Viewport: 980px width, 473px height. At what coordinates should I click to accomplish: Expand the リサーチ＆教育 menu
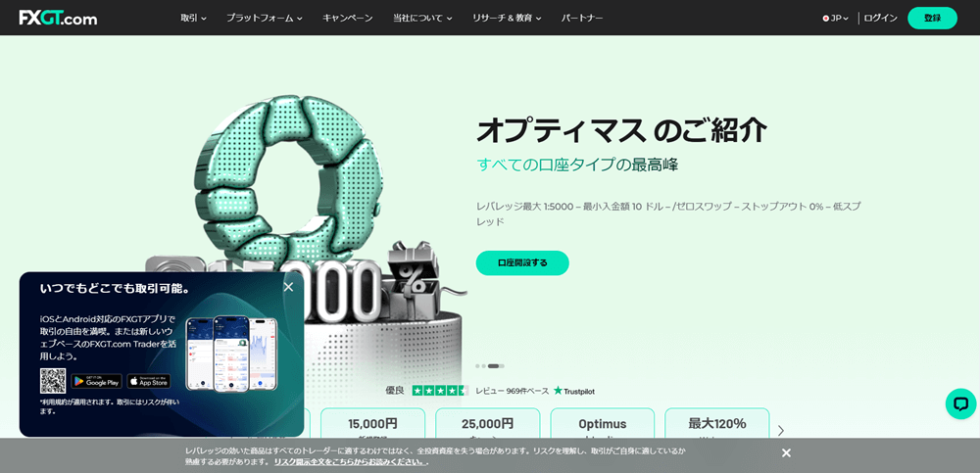pyautogui.click(x=507, y=19)
